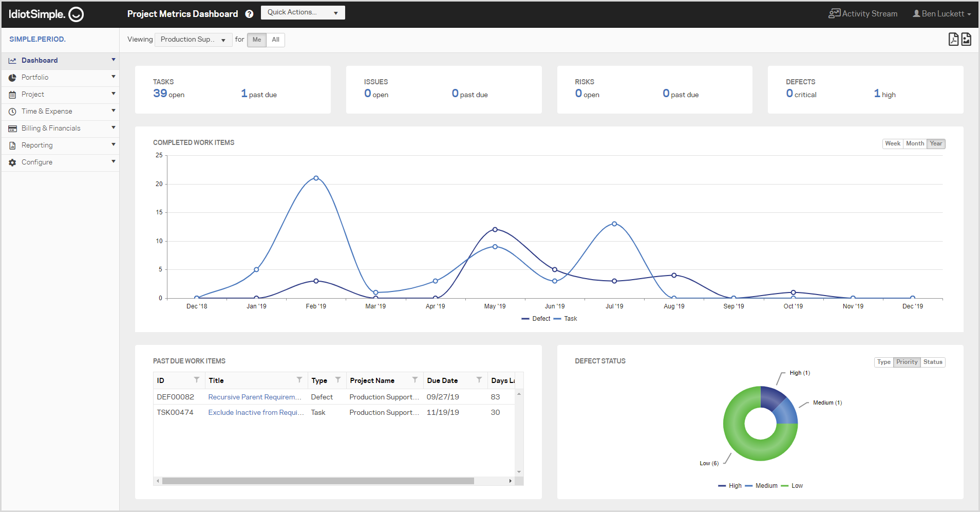980x512 pixels.
Task: Switch defect status to Status tab
Action: click(x=933, y=362)
